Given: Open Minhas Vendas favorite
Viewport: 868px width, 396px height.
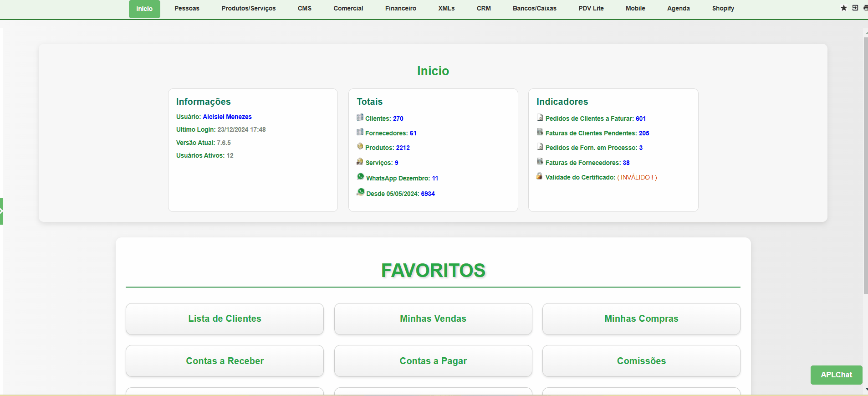Looking at the screenshot, I should 433,319.
